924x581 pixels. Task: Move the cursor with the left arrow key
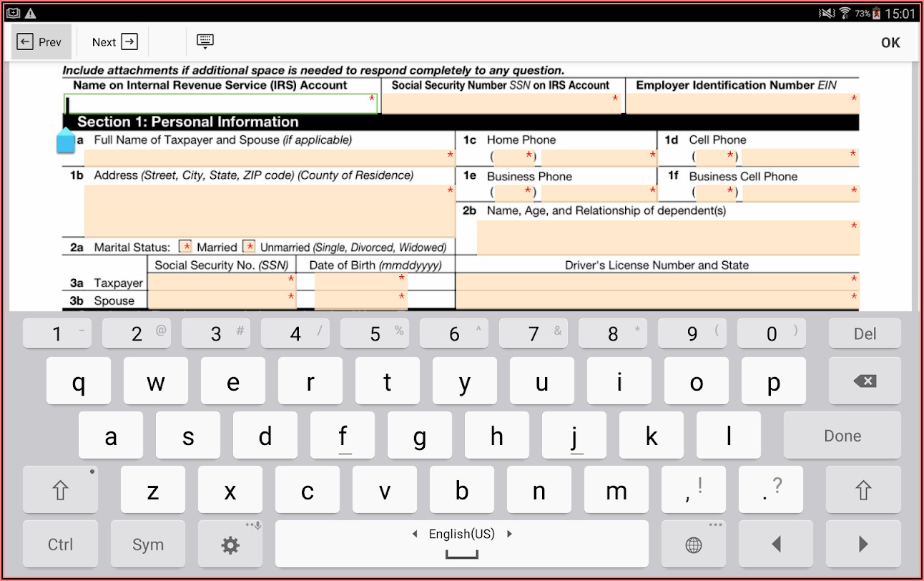coord(776,545)
